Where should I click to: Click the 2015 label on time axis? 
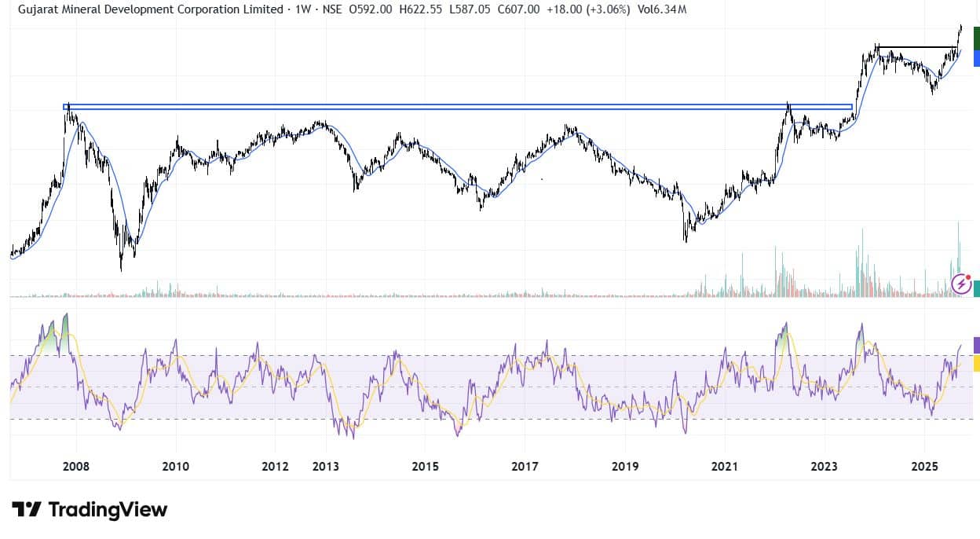425,466
